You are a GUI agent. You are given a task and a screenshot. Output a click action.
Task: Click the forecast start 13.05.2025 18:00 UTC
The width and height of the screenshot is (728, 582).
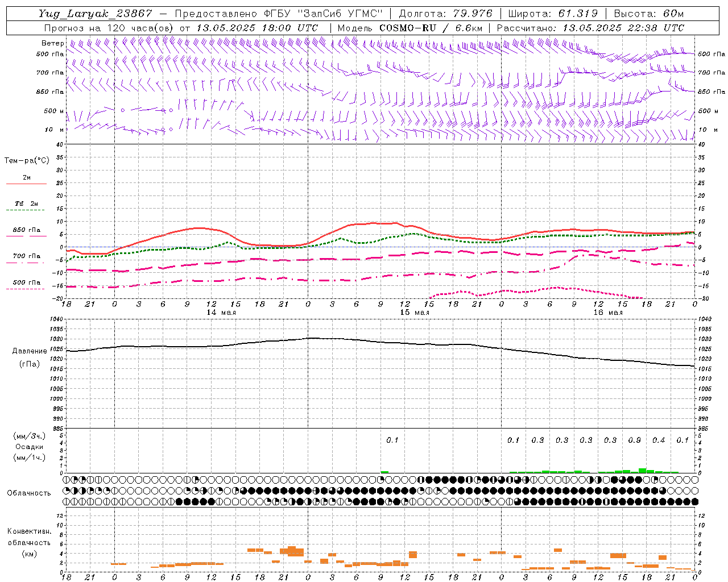tap(258, 28)
